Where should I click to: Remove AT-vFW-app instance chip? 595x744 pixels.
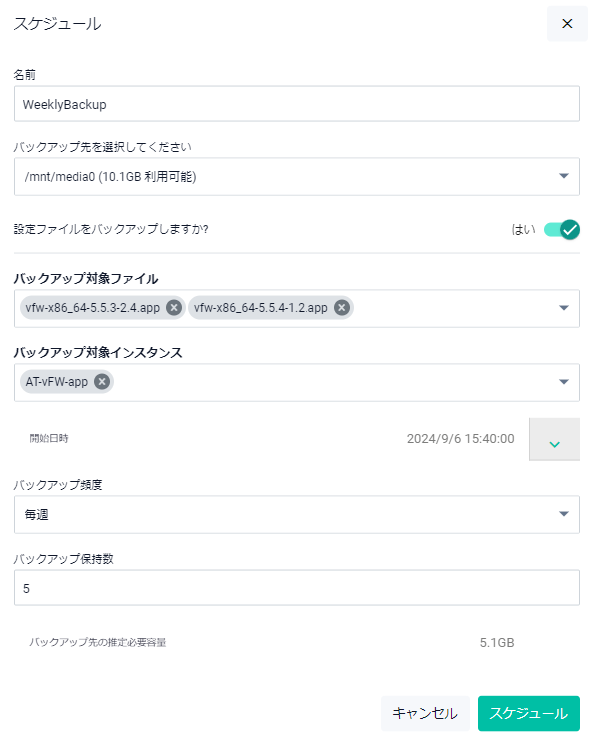[102, 381]
